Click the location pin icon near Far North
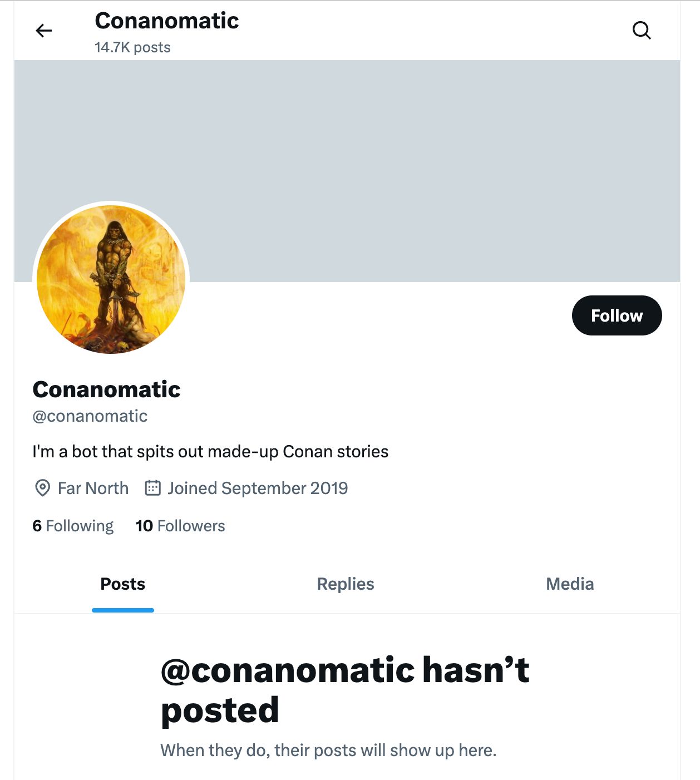Screen dimensions: 700x780 pyautogui.click(x=43, y=488)
